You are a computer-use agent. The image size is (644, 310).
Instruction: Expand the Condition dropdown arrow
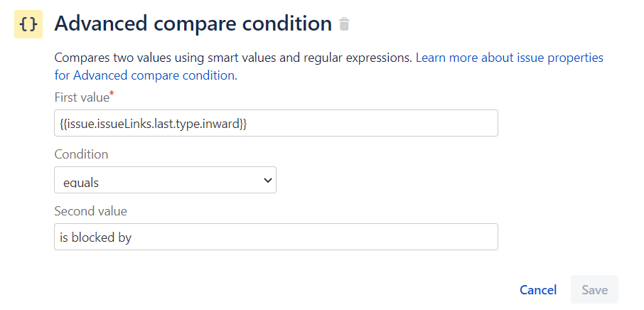[267, 181]
